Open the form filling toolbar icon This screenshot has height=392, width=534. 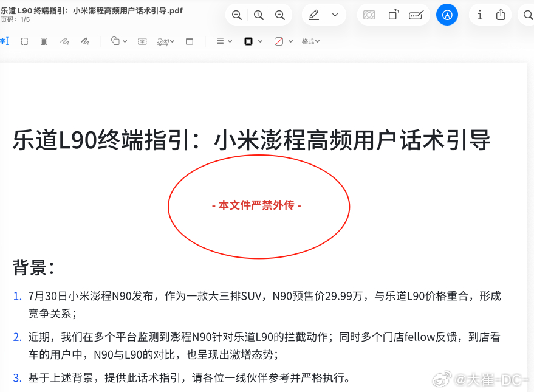point(416,15)
